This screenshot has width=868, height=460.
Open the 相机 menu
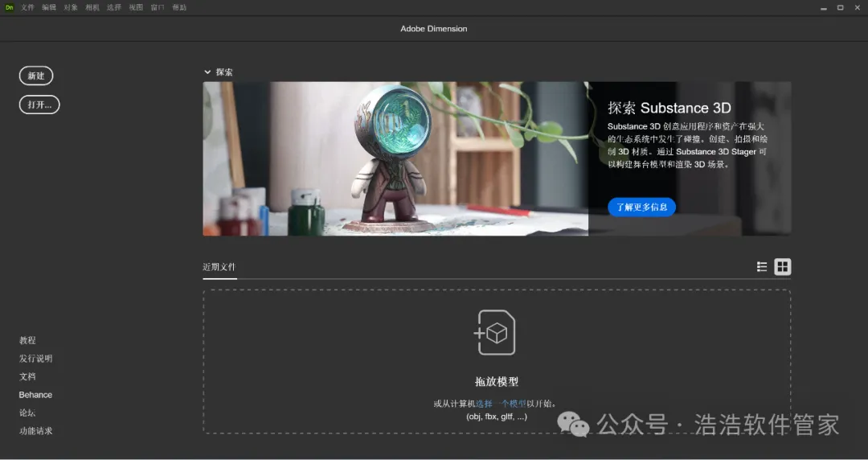[92, 7]
